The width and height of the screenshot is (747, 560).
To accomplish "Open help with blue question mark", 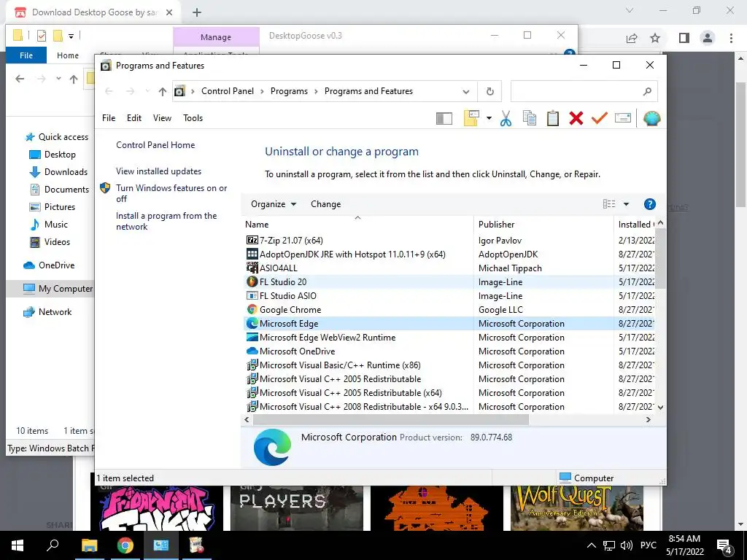I will click(x=649, y=204).
